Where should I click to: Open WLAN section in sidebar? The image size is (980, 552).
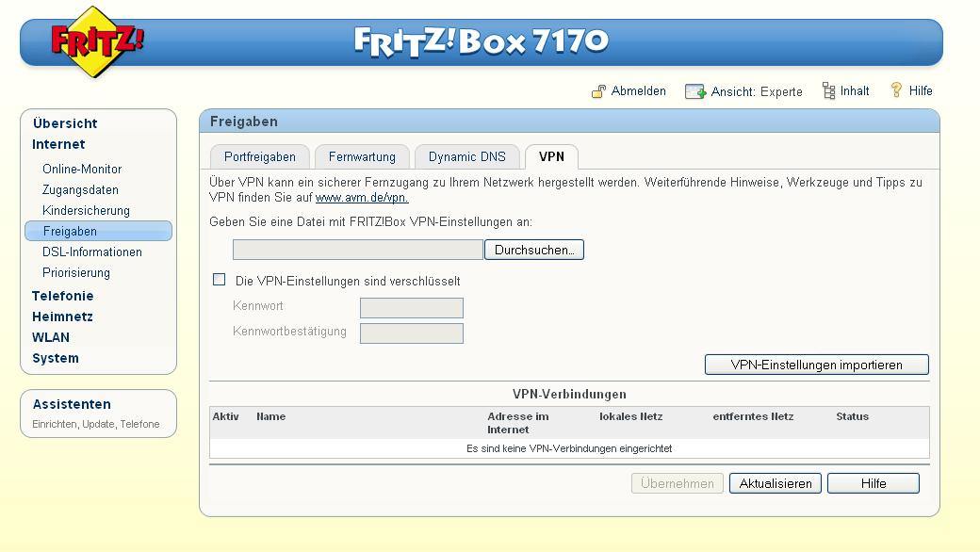[x=51, y=337]
